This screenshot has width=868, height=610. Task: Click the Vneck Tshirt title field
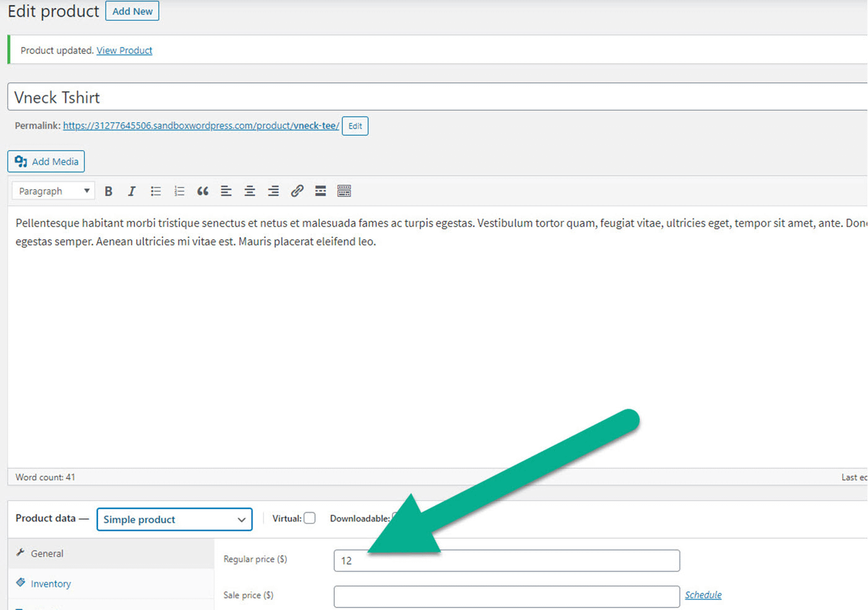coord(438,97)
